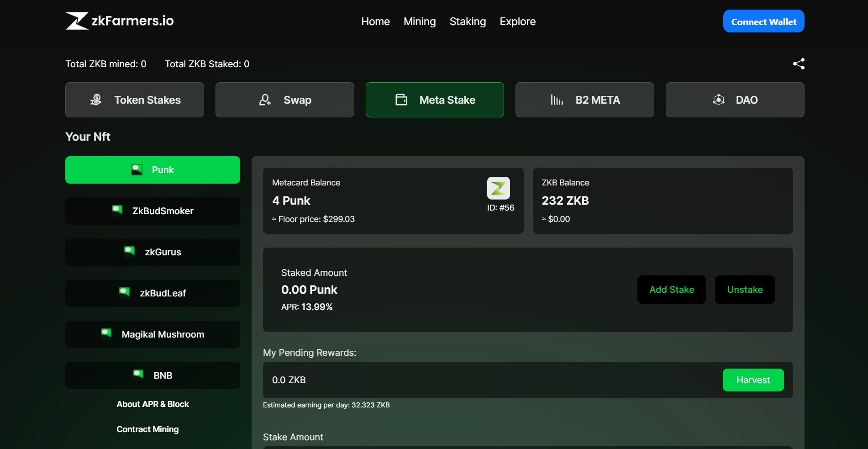
Task: Select the Magikal Mushroom collection
Action: click(153, 334)
